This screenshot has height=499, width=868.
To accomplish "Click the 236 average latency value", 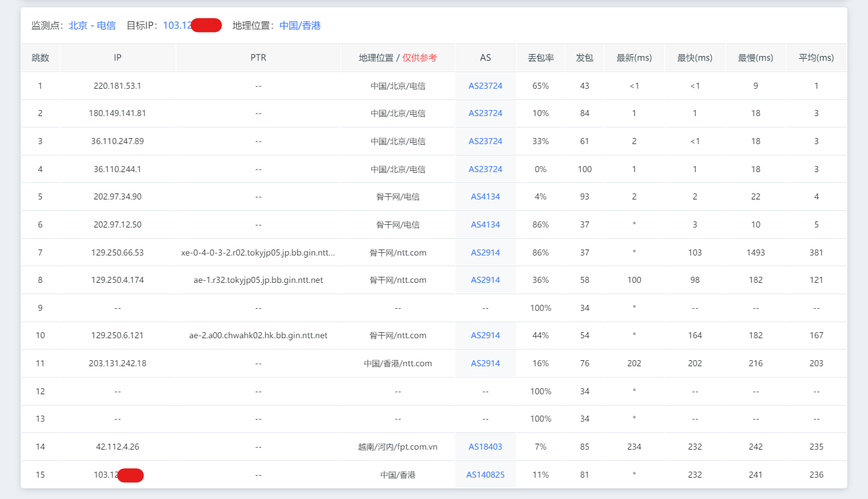I will 817,475.
